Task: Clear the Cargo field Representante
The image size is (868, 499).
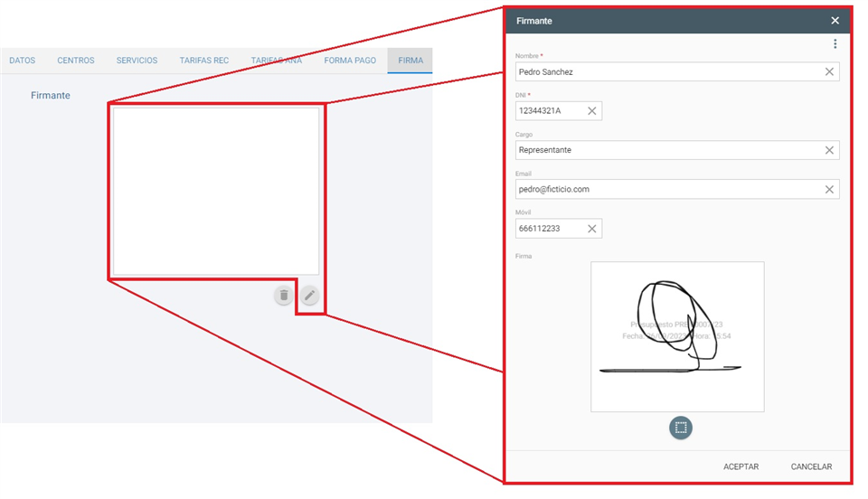Action: click(x=829, y=150)
